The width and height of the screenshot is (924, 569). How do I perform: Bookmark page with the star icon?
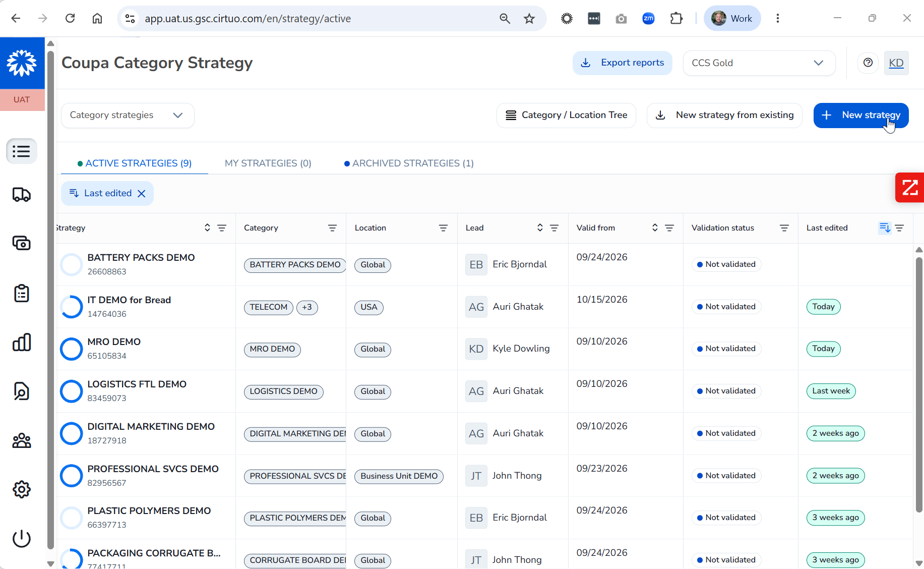click(529, 19)
